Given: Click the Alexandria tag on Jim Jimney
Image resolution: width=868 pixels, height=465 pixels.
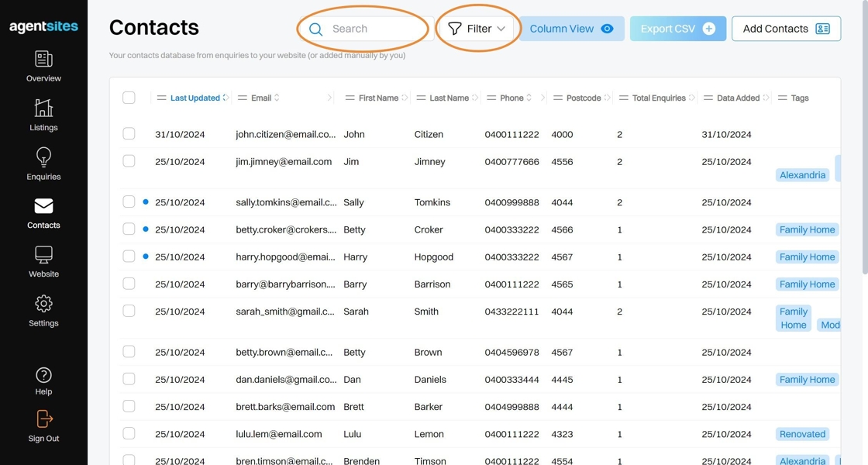Looking at the screenshot, I should coord(802,175).
